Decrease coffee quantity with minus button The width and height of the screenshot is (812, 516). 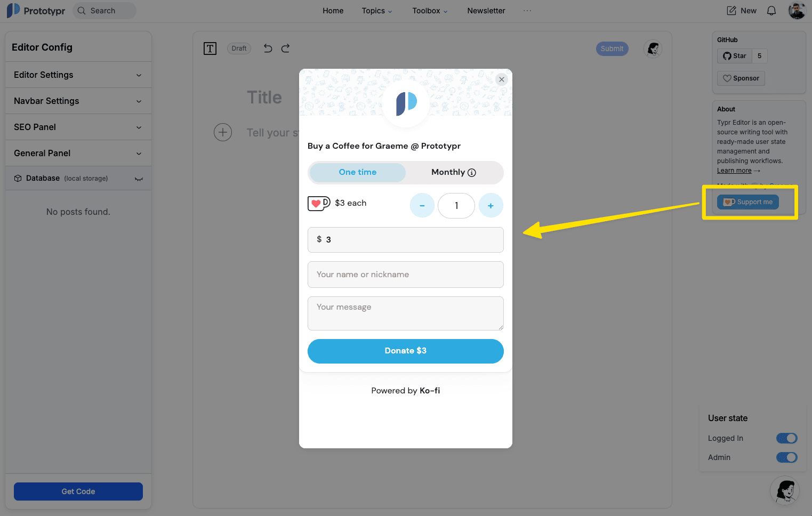[x=422, y=206]
